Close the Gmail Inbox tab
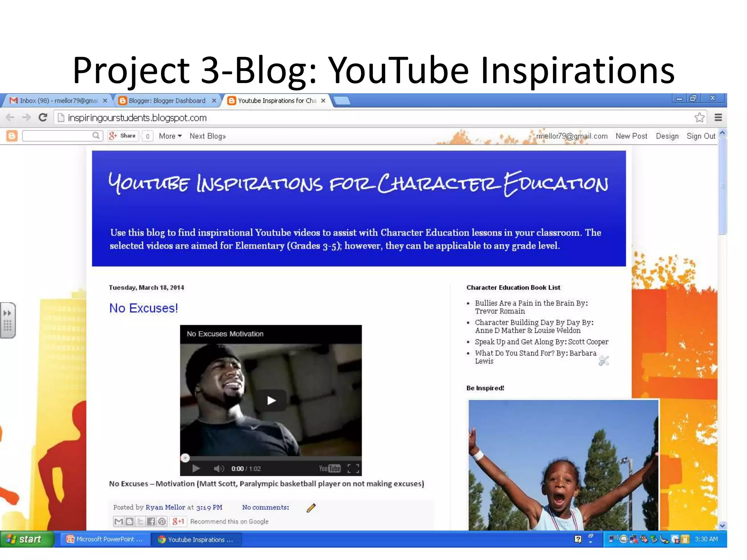Screen dimensions: 747x560 (105, 101)
